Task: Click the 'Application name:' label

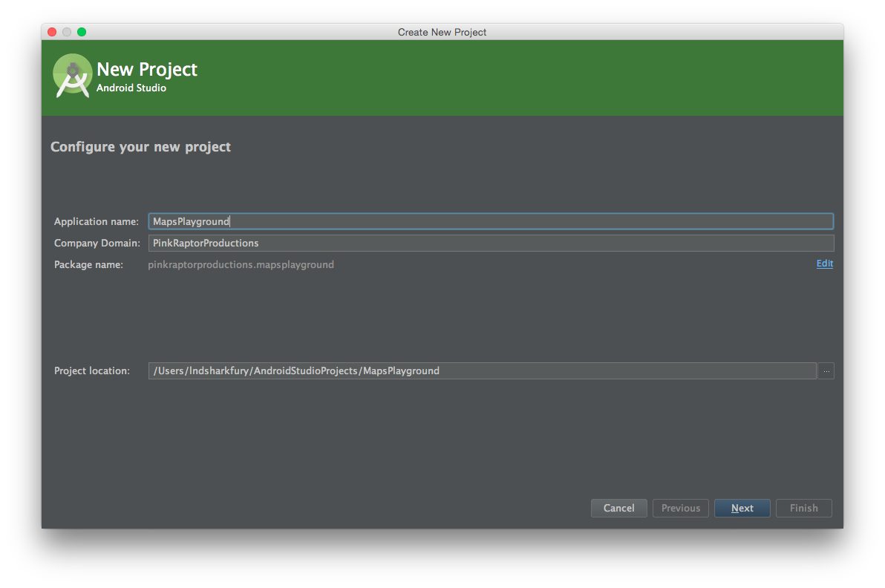Action: tap(97, 221)
